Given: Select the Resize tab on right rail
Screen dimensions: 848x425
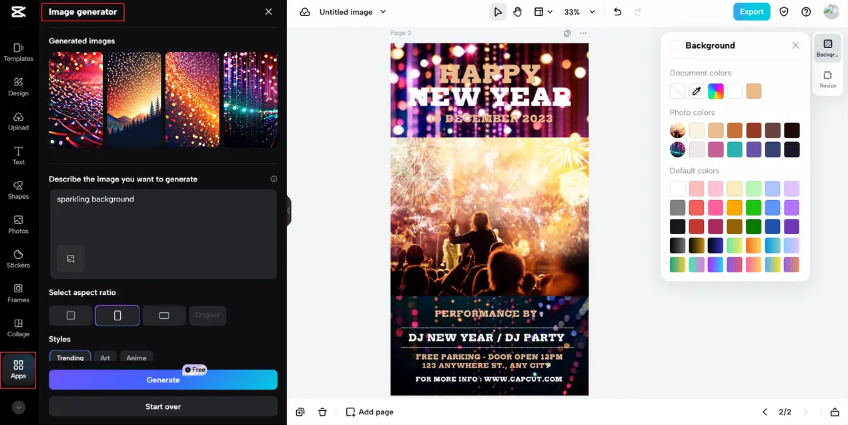Looking at the screenshot, I should point(827,79).
